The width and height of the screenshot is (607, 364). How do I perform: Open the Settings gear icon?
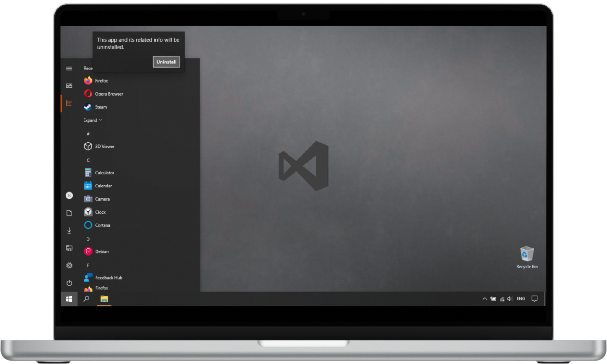tap(69, 265)
